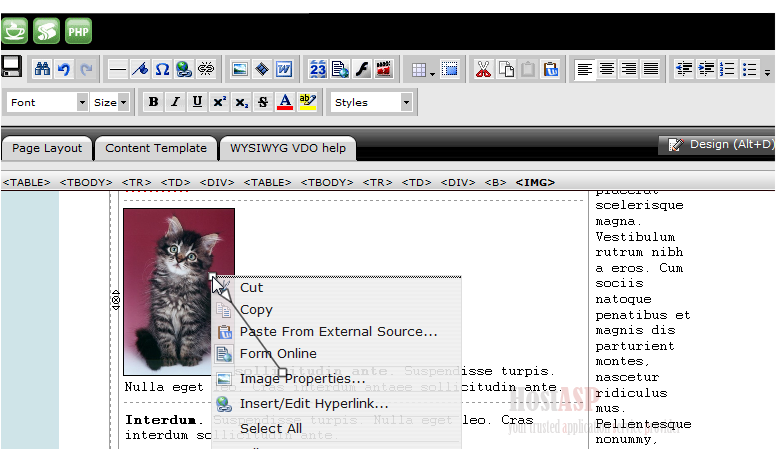Click the paste from external source toolbar icon
This screenshot has width=776, height=450.
[x=550, y=69]
